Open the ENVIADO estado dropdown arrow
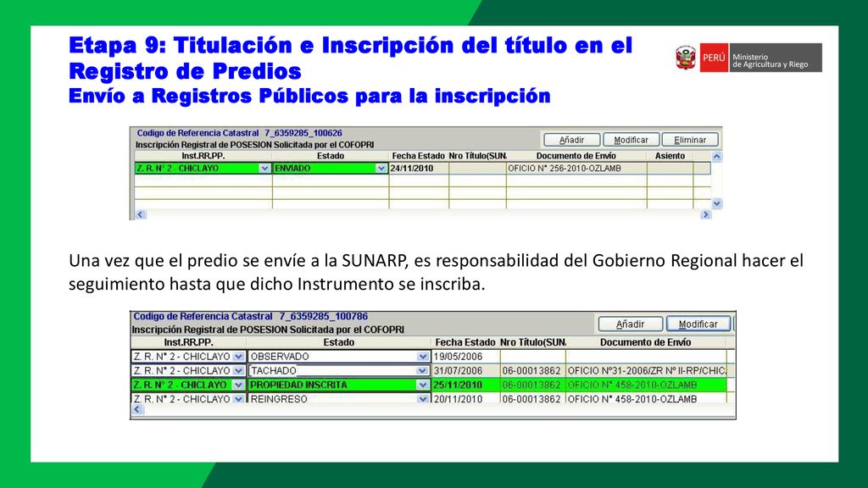The image size is (868, 488). [381, 169]
